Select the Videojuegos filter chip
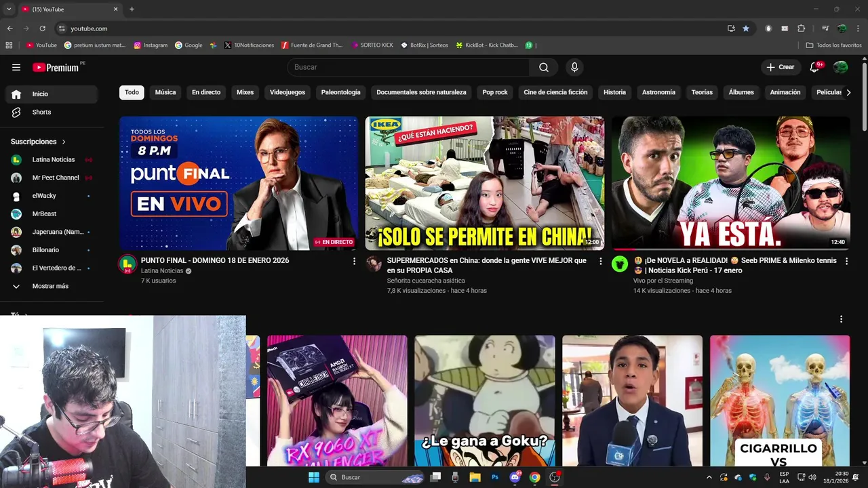The width and height of the screenshot is (868, 488). pyautogui.click(x=288, y=92)
